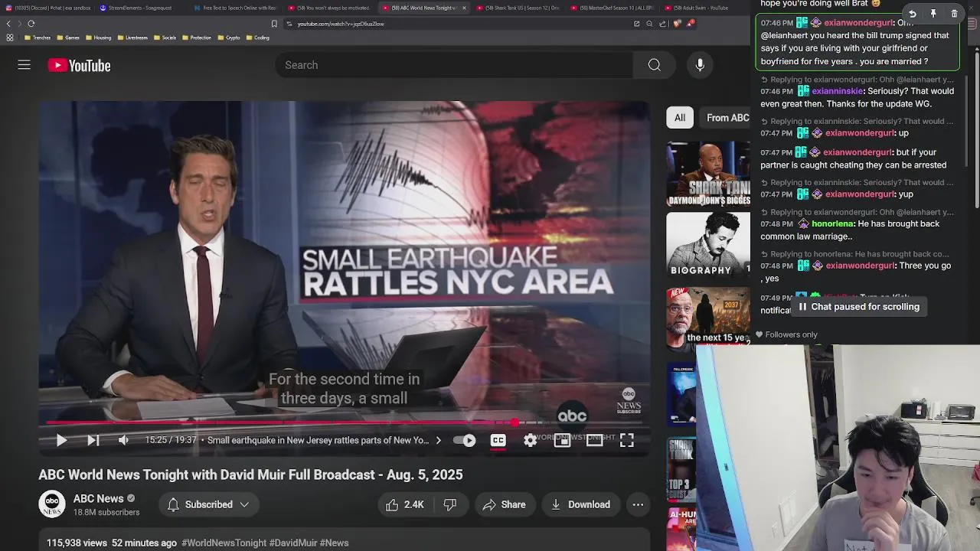Open the Coding bookmark folder

point(258,37)
